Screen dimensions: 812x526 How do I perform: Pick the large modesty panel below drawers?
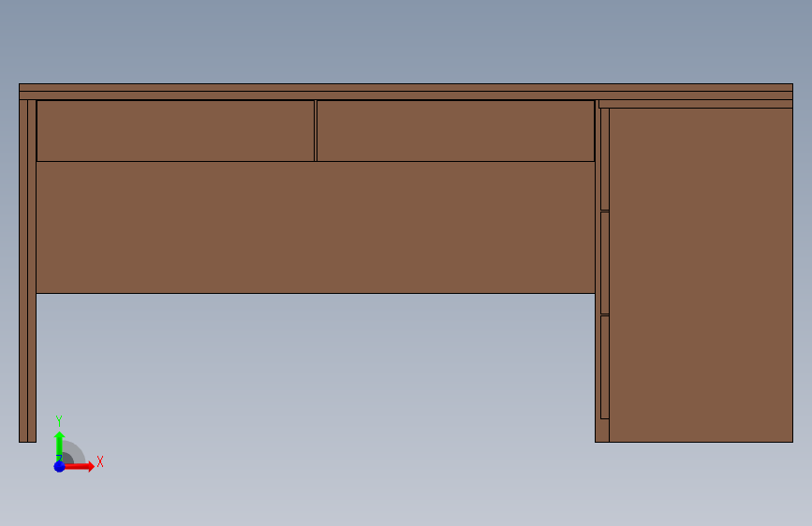[316, 227]
